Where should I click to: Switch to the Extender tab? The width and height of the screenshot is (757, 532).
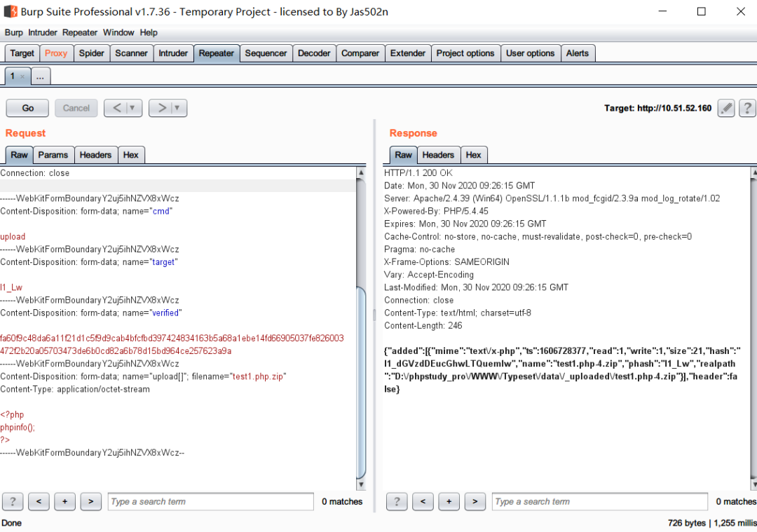click(407, 53)
